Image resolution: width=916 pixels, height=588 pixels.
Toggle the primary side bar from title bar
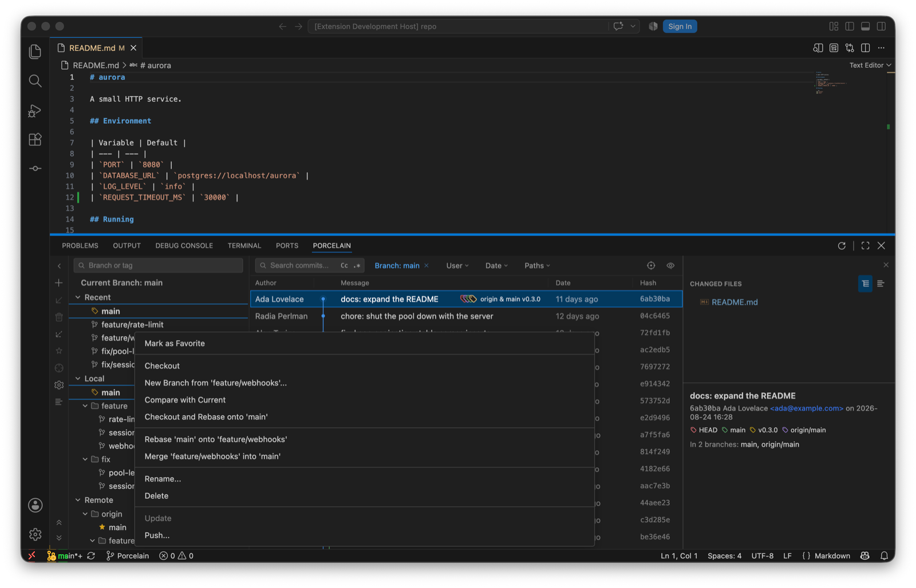click(850, 26)
